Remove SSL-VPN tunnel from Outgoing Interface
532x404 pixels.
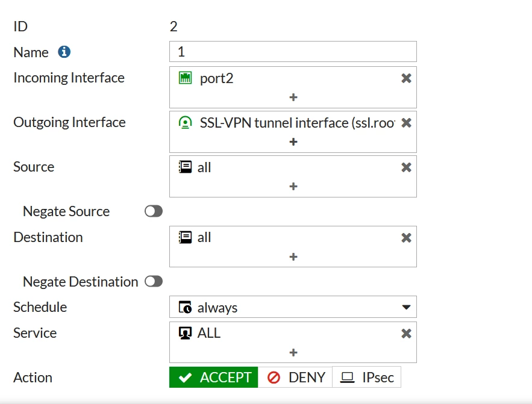click(x=406, y=123)
